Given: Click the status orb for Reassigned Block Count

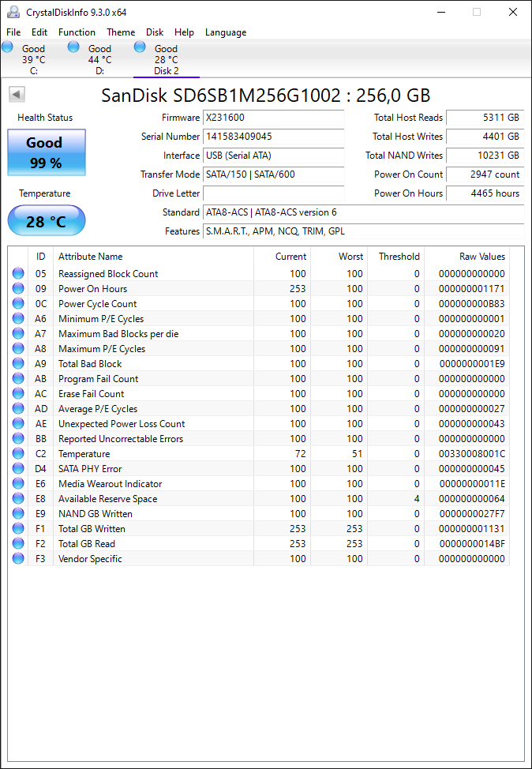Looking at the screenshot, I should coord(18,274).
